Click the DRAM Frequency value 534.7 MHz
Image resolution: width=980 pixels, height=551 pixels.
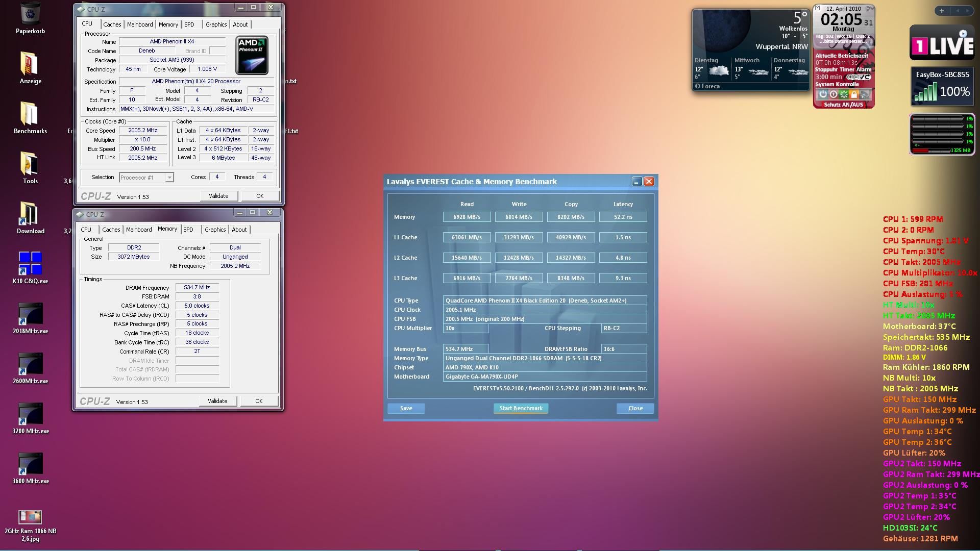pyautogui.click(x=197, y=288)
